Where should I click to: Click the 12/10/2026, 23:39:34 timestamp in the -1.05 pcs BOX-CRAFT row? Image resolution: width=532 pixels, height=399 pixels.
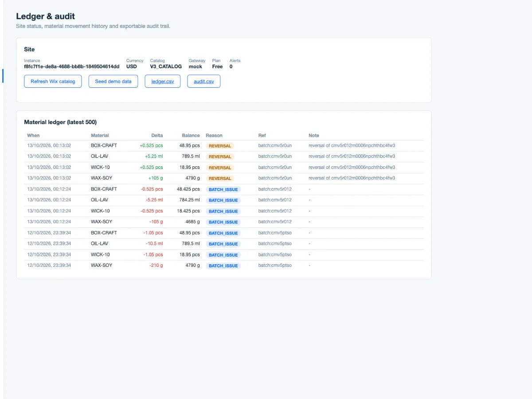(49, 233)
